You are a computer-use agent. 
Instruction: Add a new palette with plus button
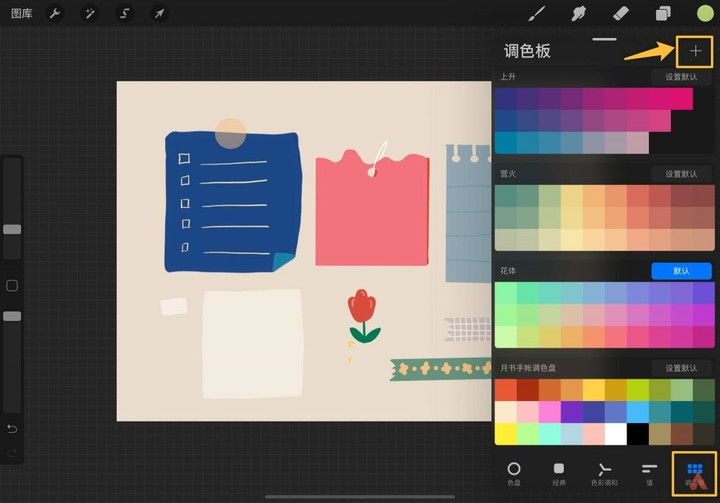695,51
